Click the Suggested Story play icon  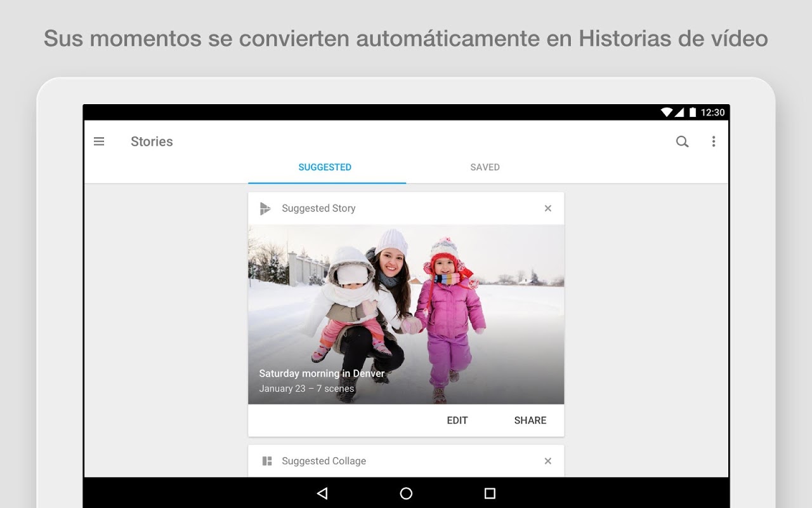click(x=265, y=208)
